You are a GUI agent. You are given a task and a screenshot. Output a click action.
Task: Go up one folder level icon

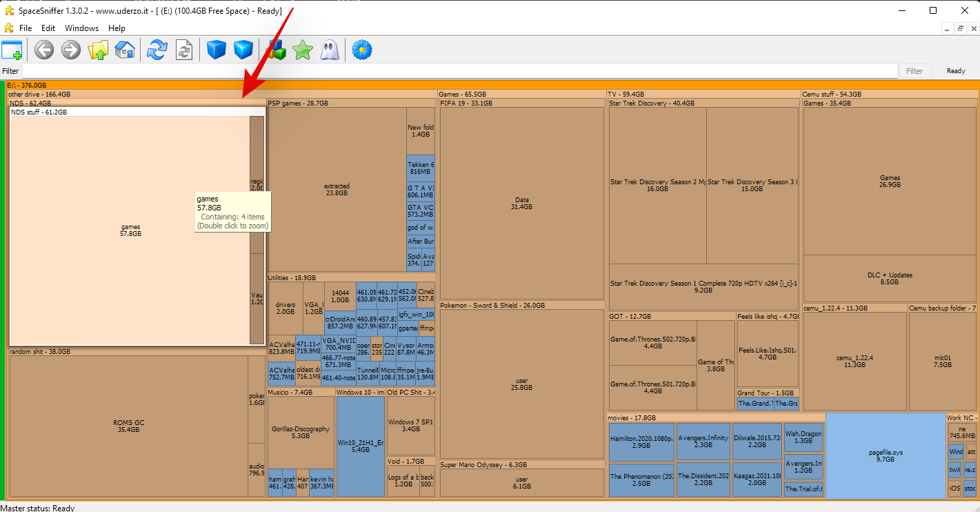(x=99, y=50)
